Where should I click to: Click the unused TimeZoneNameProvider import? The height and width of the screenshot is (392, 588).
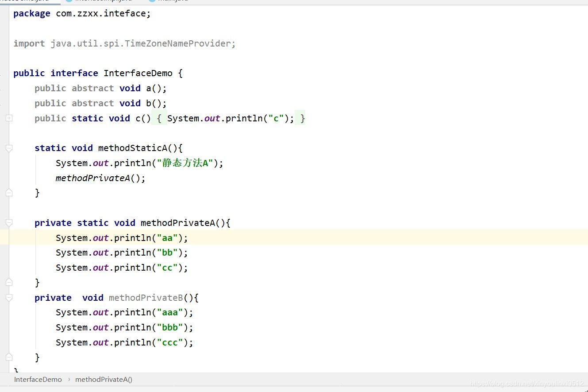143,43
